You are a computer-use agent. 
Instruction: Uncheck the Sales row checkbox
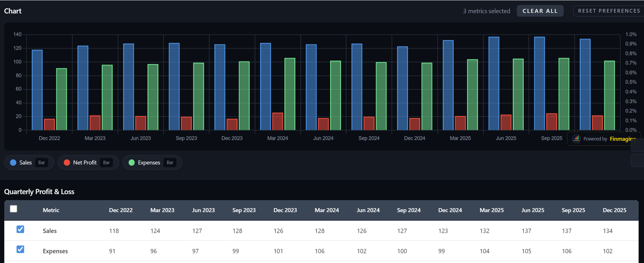click(20, 229)
